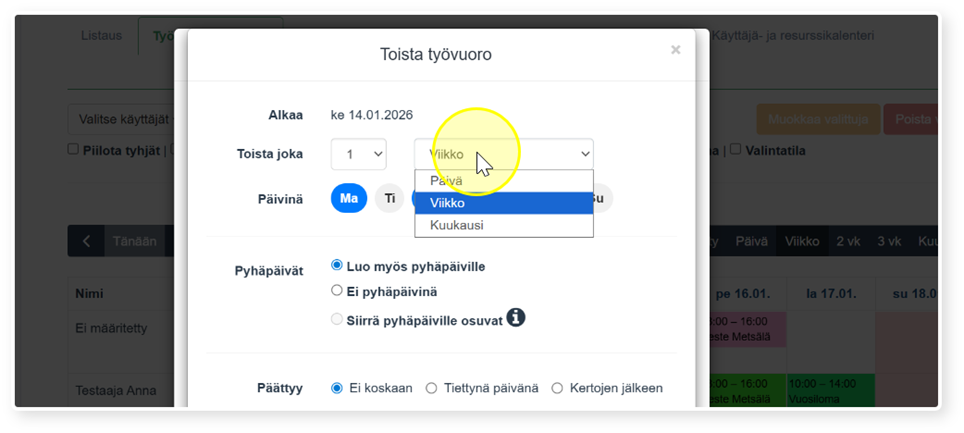Switch calendar to Viikko view
Screen dimensions: 964x433
[802, 241]
